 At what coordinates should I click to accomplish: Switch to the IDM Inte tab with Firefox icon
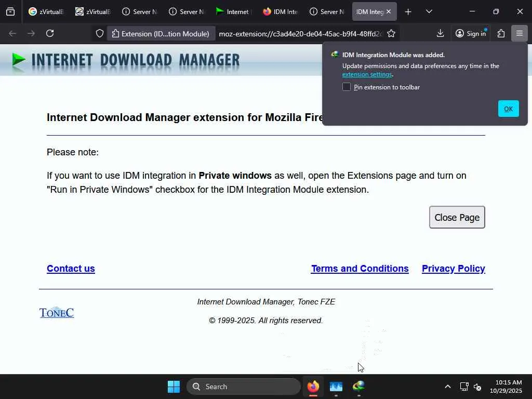tap(280, 12)
